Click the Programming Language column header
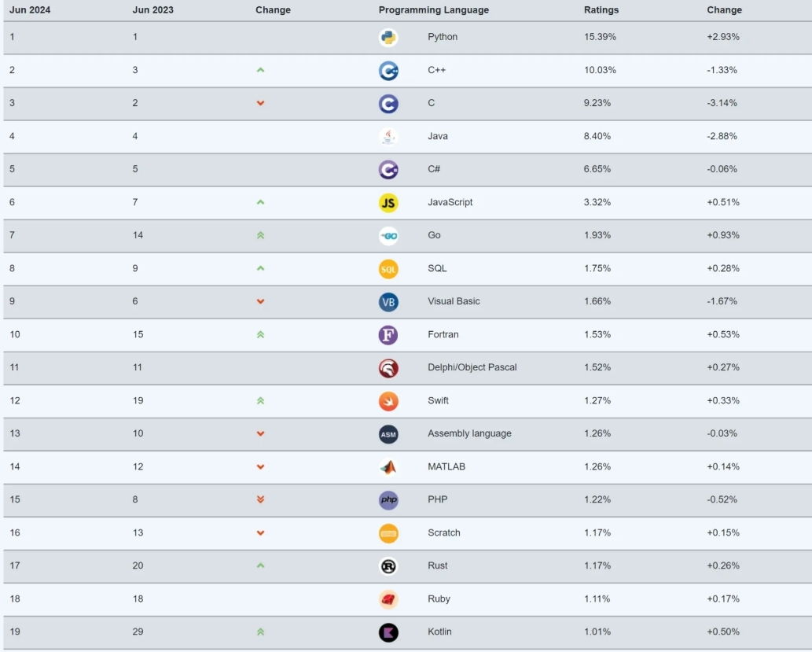The height and width of the screenshot is (652, 812). 433,10
